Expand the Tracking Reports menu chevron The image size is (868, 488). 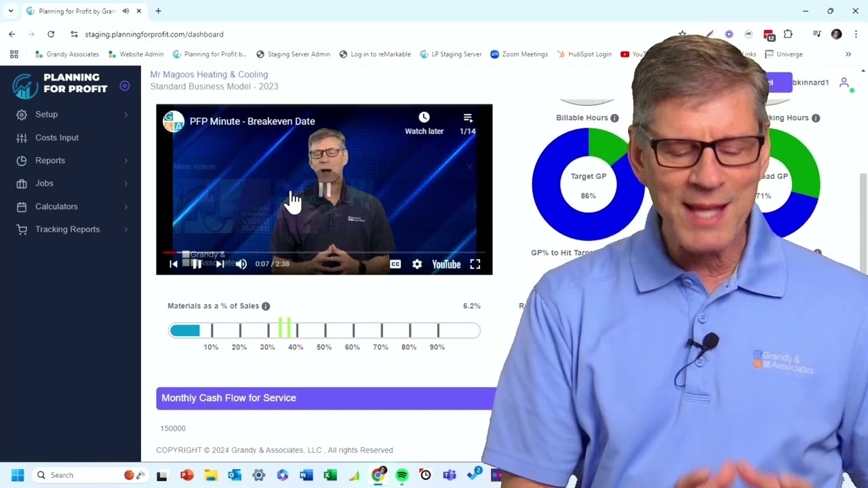(x=126, y=230)
